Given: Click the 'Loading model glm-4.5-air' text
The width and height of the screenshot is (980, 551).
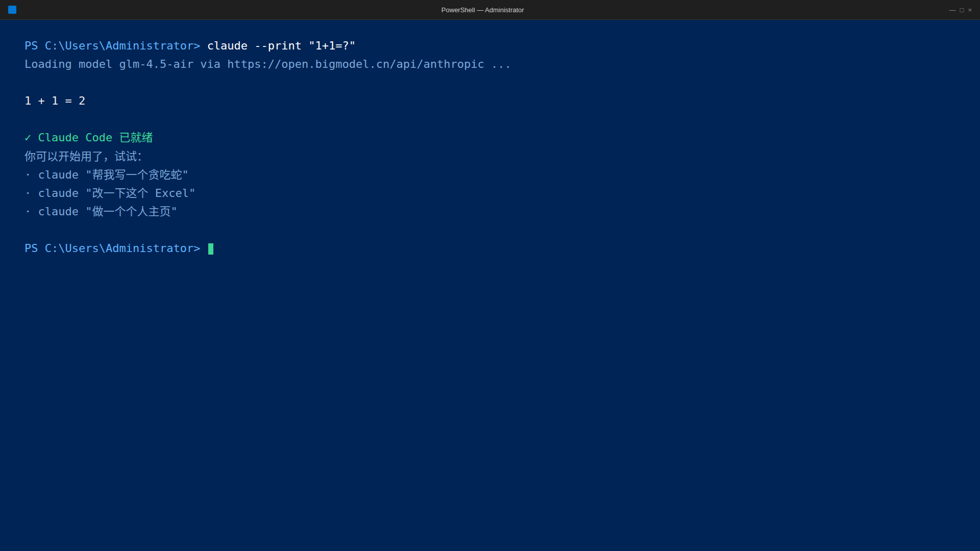Looking at the screenshot, I should pyautogui.click(x=109, y=64).
